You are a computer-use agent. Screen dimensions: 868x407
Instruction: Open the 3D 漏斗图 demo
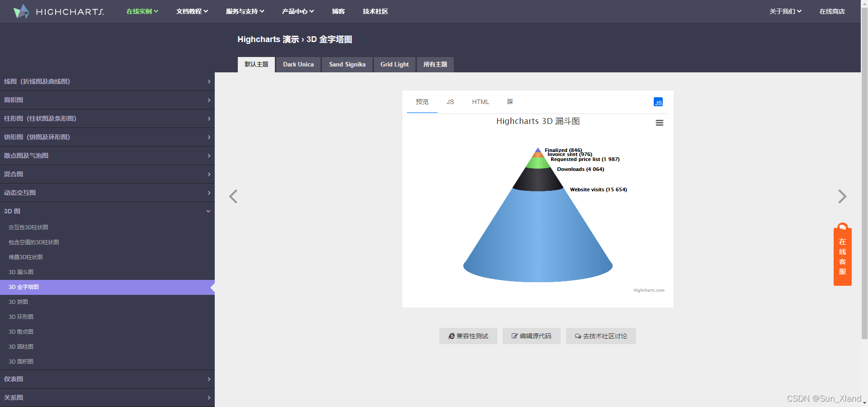click(x=107, y=272)
